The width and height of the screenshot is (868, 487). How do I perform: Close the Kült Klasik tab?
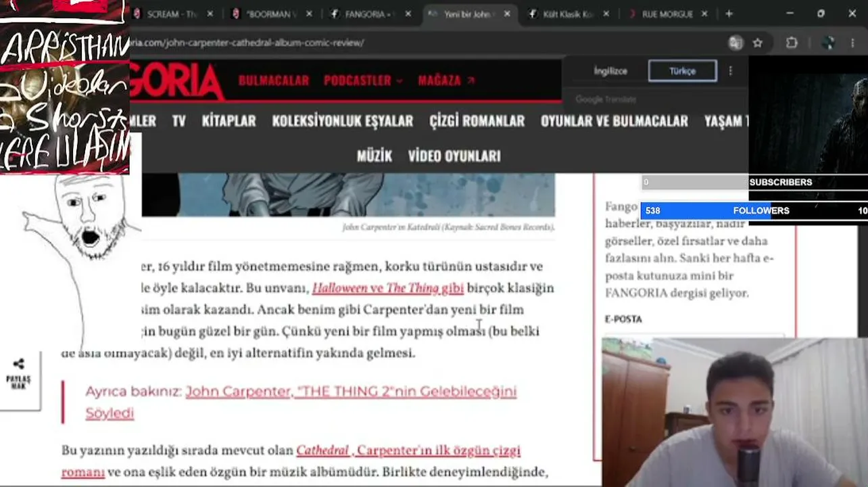(x=606, y=14)
